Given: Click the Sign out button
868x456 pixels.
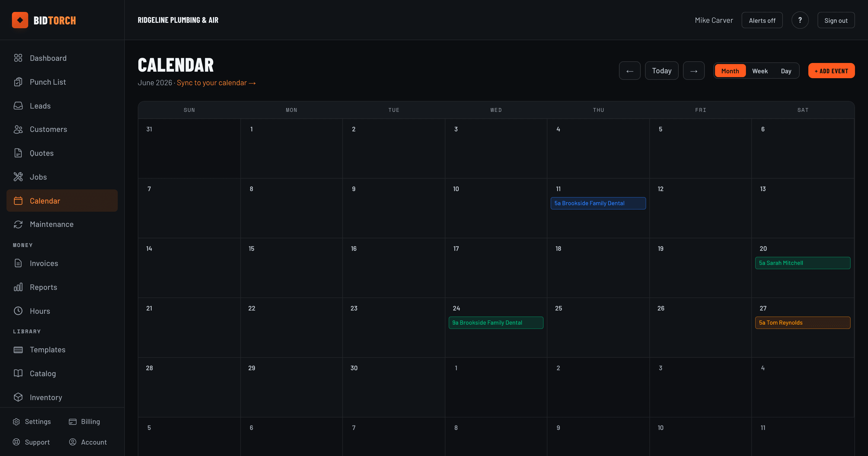Looking at the screenshot, I should click(x=836, y=20).
